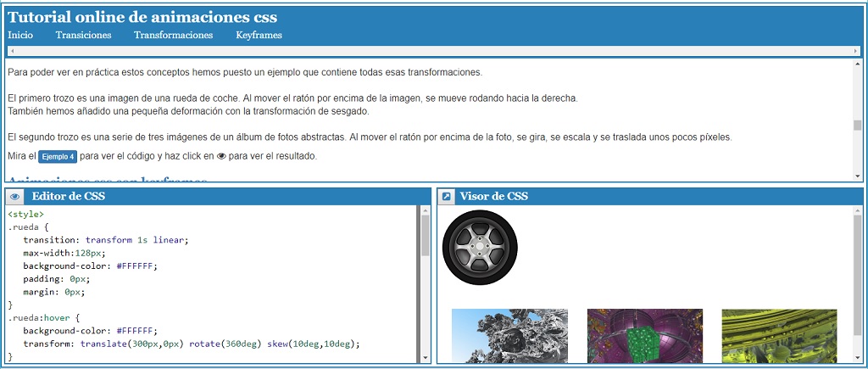
Task: Click the right arrow of the horizontal menu scrollbar
Action: pos(856,51)
